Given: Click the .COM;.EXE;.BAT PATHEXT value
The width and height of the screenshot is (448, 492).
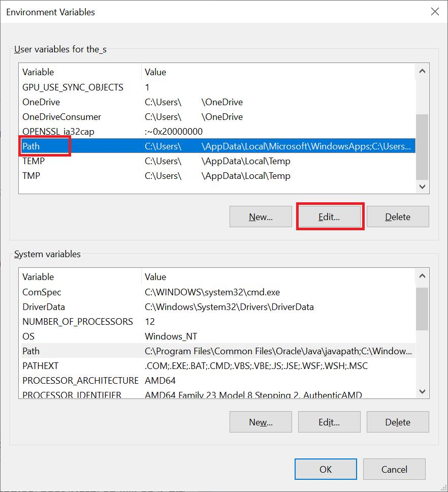Looking at the screenshot, I should click(x=256, y=366).
